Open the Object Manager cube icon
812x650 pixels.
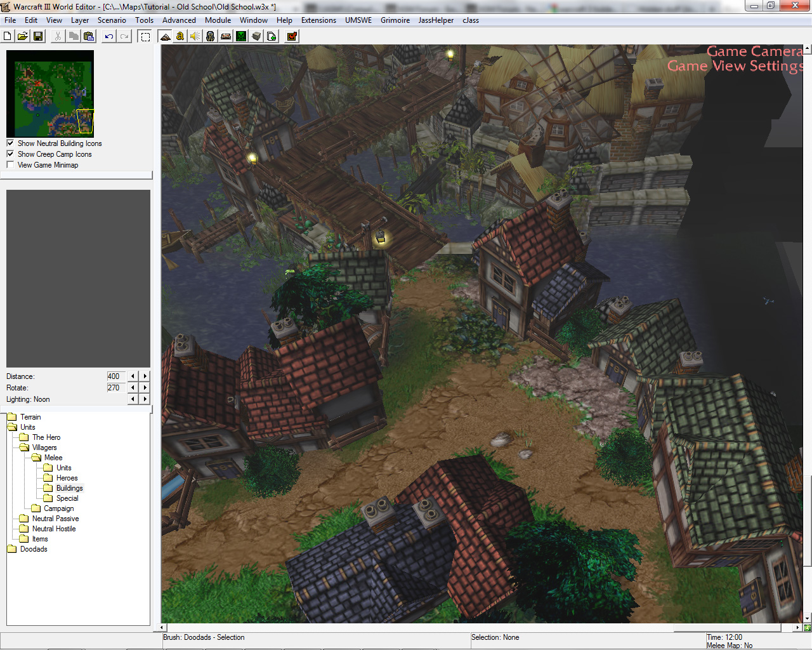pos(256,36)
